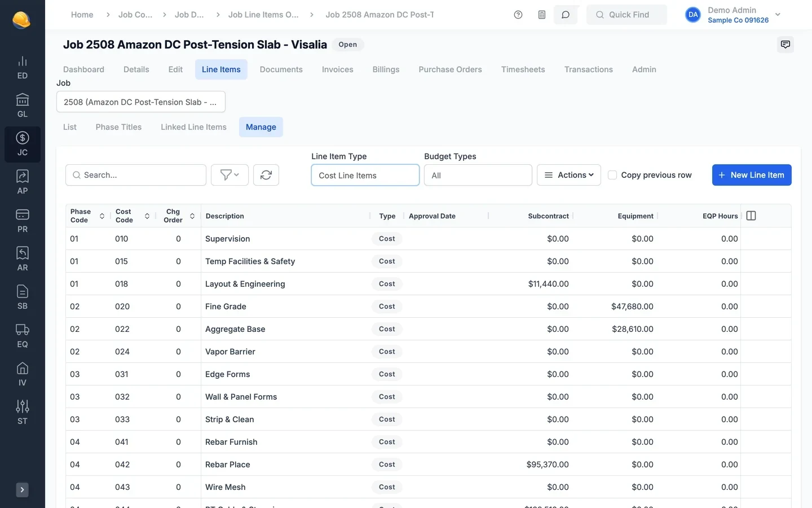Focus the Search input field
Image resolution: width=812 pixels, height=508 pixels.
click(x=136, y=175)
